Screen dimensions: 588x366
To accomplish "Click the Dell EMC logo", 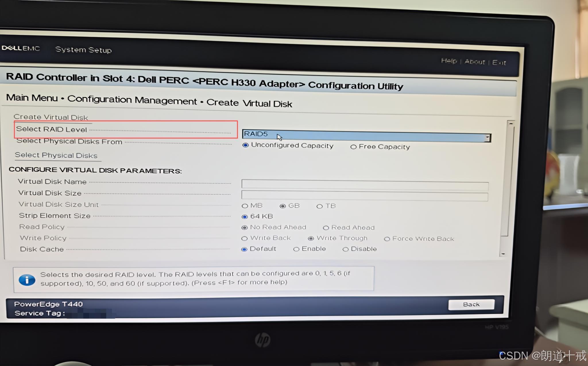I will (x=21, y=48).
